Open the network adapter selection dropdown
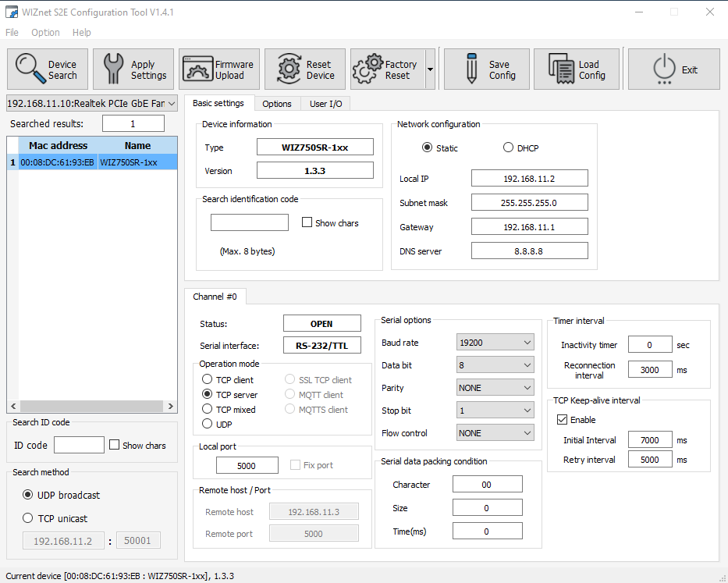The image size is (728, 583). 92,103
